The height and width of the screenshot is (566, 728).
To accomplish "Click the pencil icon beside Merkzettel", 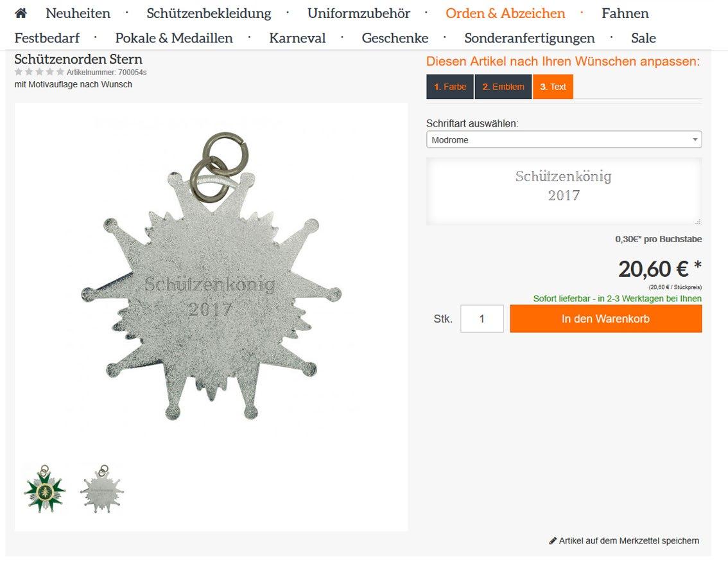I will click(553, 541).
